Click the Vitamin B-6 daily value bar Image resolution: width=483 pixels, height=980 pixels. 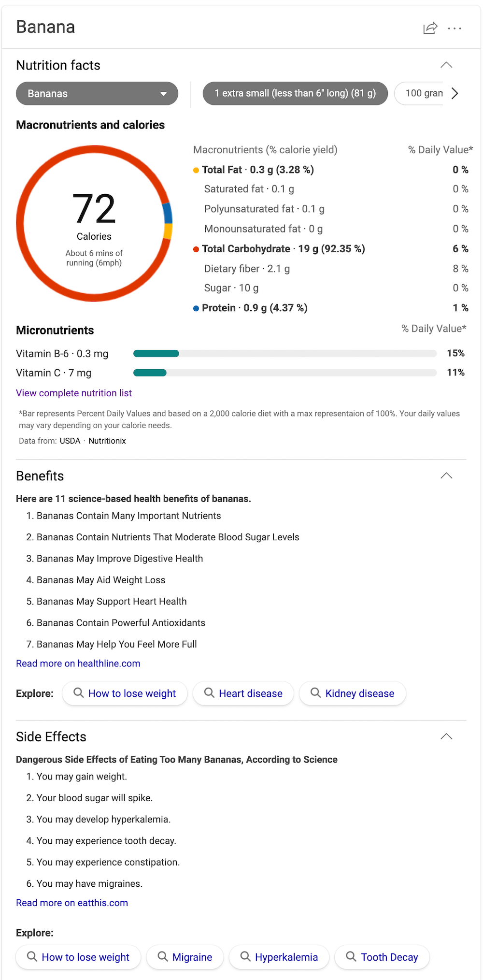tap(285, 354)
